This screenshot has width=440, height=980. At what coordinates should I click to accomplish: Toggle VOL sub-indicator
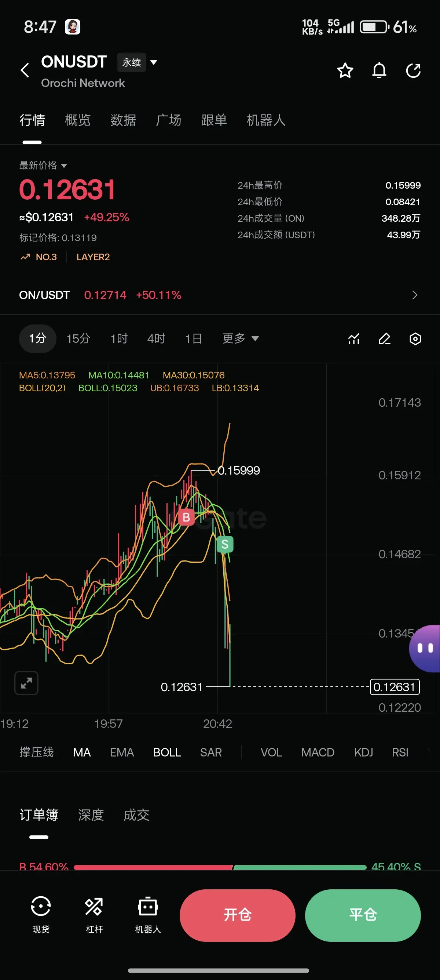pos(271,752)
